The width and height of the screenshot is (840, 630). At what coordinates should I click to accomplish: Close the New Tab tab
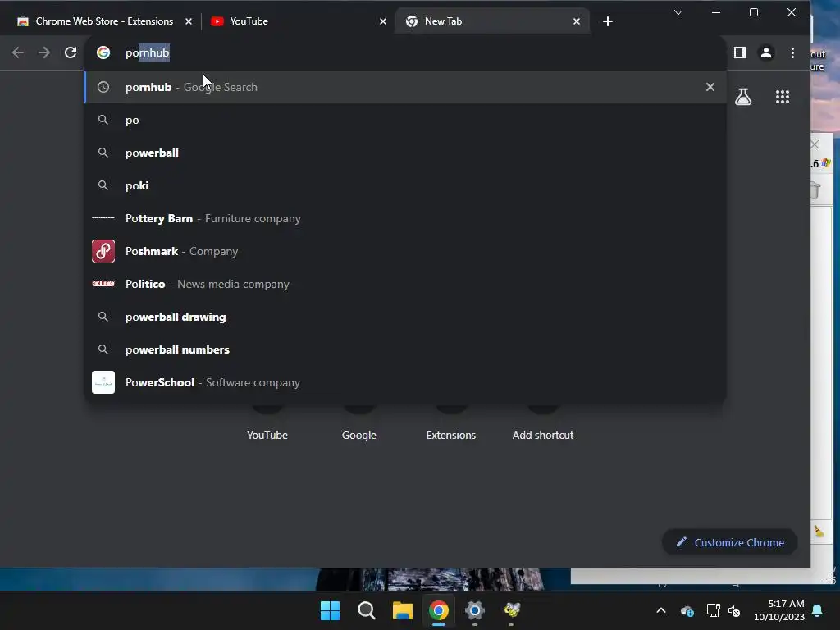click(577, 21)
